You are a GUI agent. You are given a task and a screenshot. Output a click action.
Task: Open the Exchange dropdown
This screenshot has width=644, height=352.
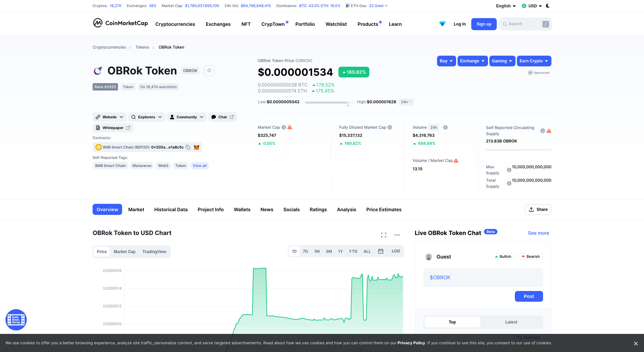point(473,61)
